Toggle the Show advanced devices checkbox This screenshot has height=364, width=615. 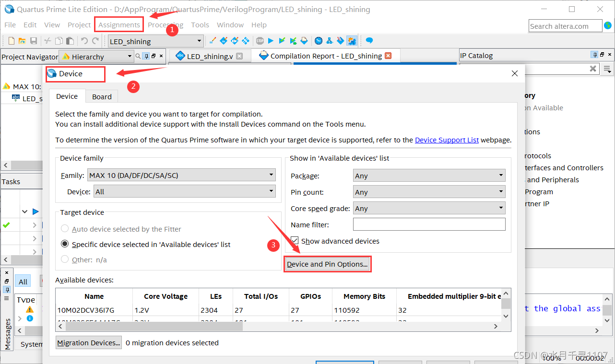295,241
